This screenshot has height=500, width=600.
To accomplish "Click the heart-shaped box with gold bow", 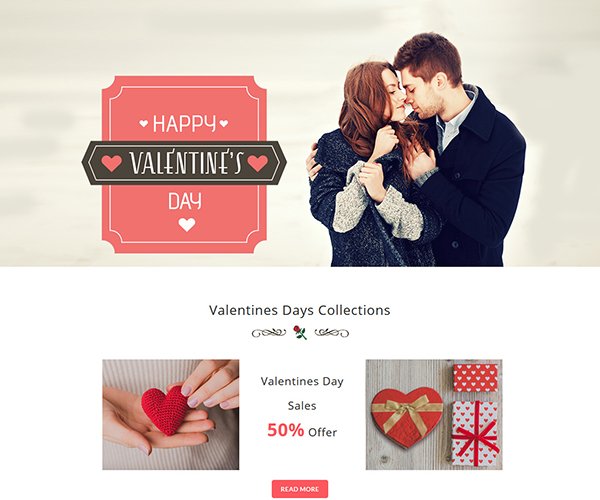I will [407, 417].
